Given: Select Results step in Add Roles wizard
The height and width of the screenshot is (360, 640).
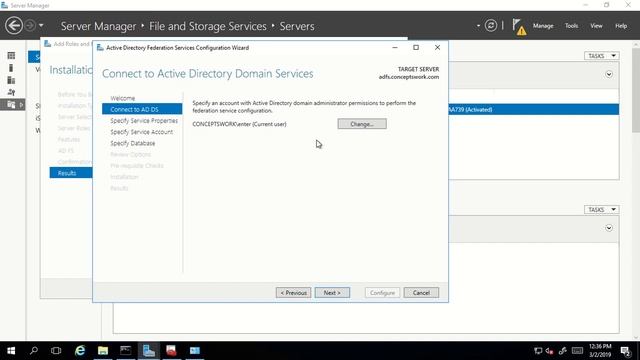Looking at the screenshot, I should [x=71, y=173].
